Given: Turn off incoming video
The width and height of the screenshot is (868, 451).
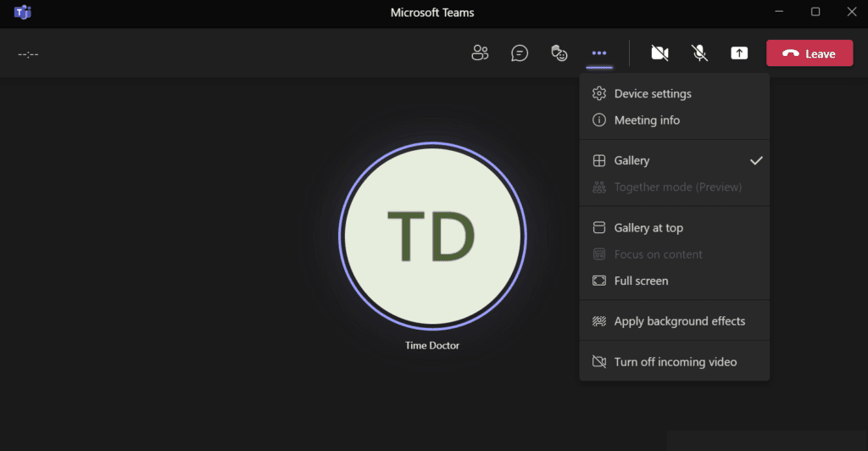Looking at the screenshot, I should tap(675, 362).
